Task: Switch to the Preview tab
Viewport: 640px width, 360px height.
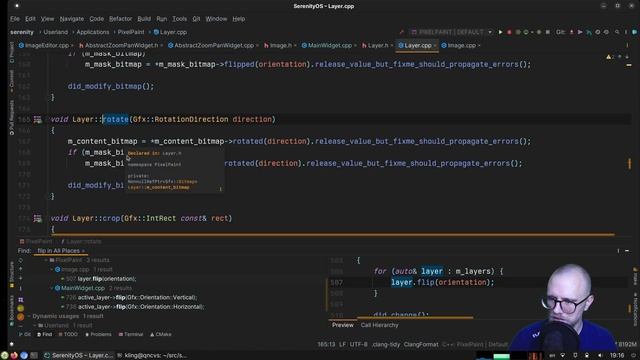Action: click(x=342, y=325)
